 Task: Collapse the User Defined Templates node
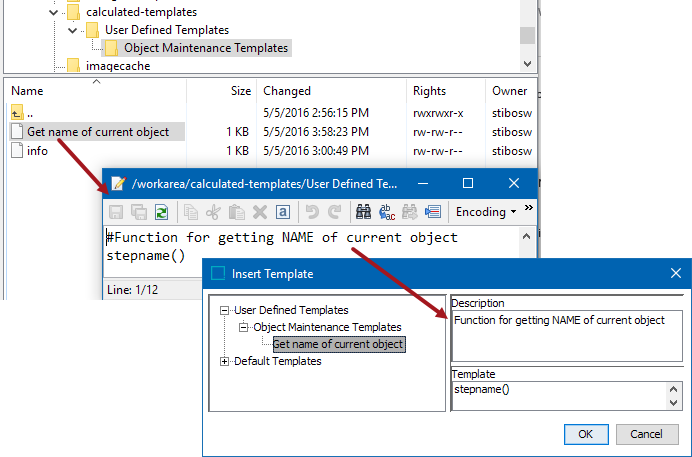click(x=225, y=311)
